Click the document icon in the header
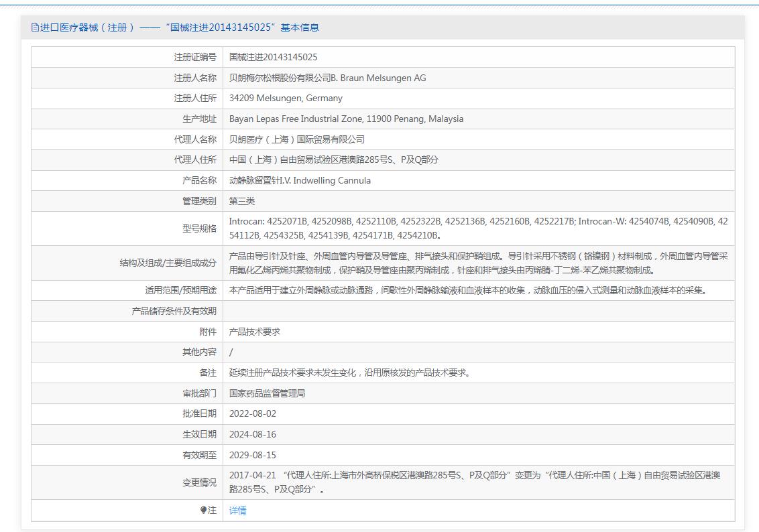The image size is (759, 532). click(36, 27)
